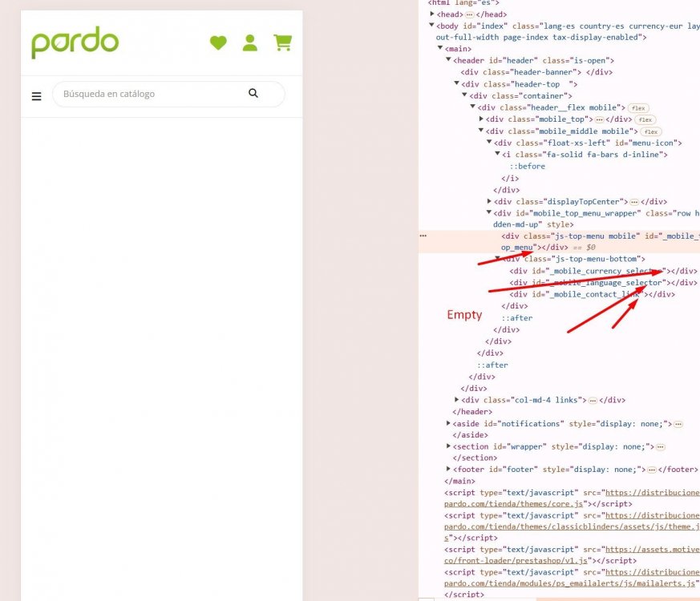This screenshot has height=601, width=700.
Task: Expand the footer element node
Action: coord(448,469)
